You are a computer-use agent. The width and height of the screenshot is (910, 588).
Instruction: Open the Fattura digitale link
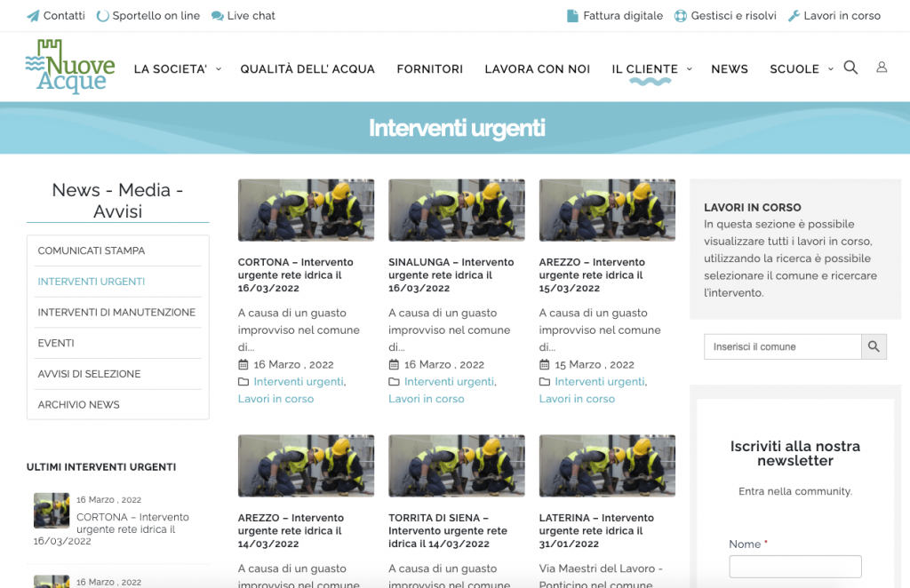(623, 16)
